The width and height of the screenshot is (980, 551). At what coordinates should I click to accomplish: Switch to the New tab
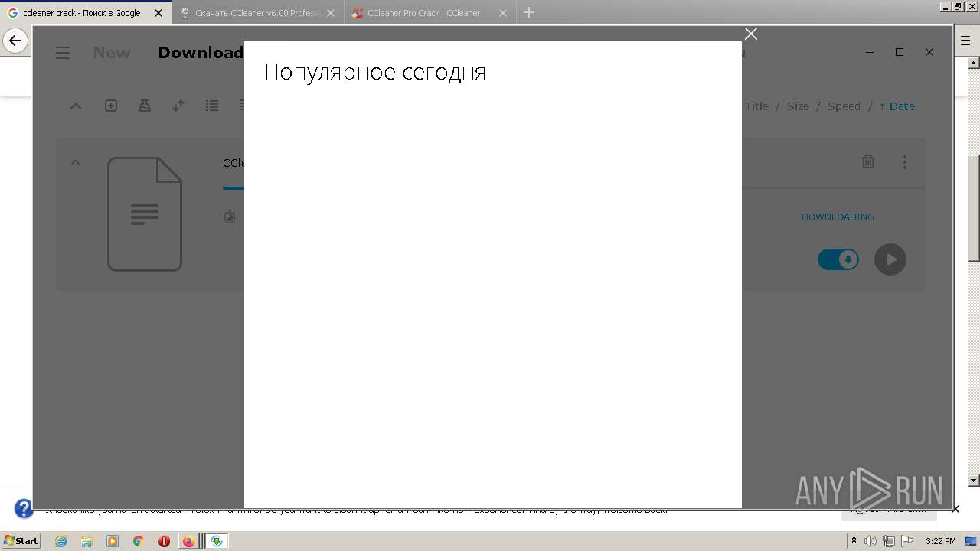(x=112, y=53)
